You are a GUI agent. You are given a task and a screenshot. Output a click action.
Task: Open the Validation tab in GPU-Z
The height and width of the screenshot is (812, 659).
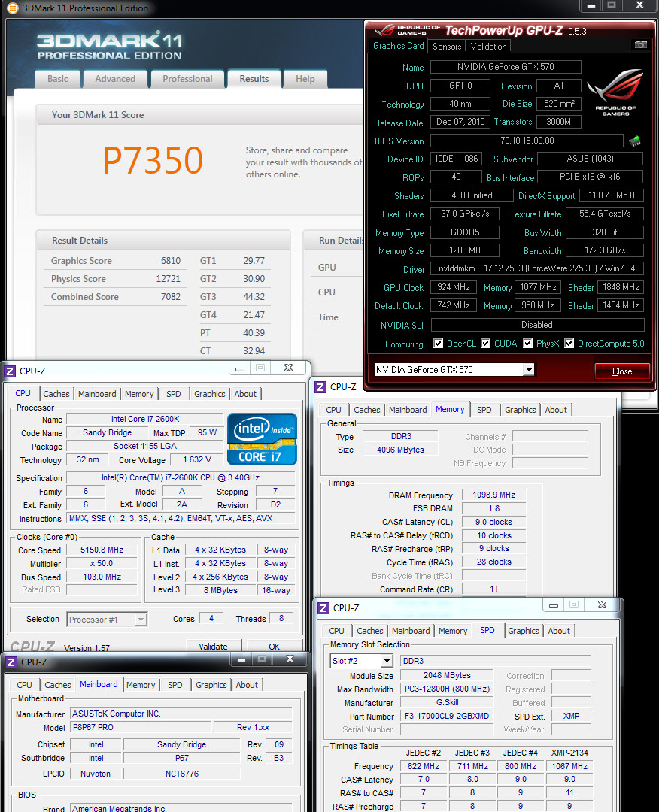[488, 46]
